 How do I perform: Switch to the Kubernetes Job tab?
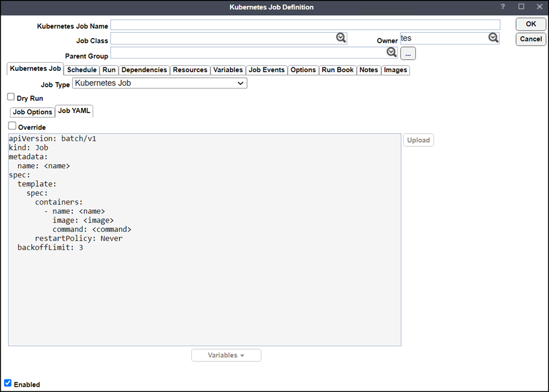(35, 69)
